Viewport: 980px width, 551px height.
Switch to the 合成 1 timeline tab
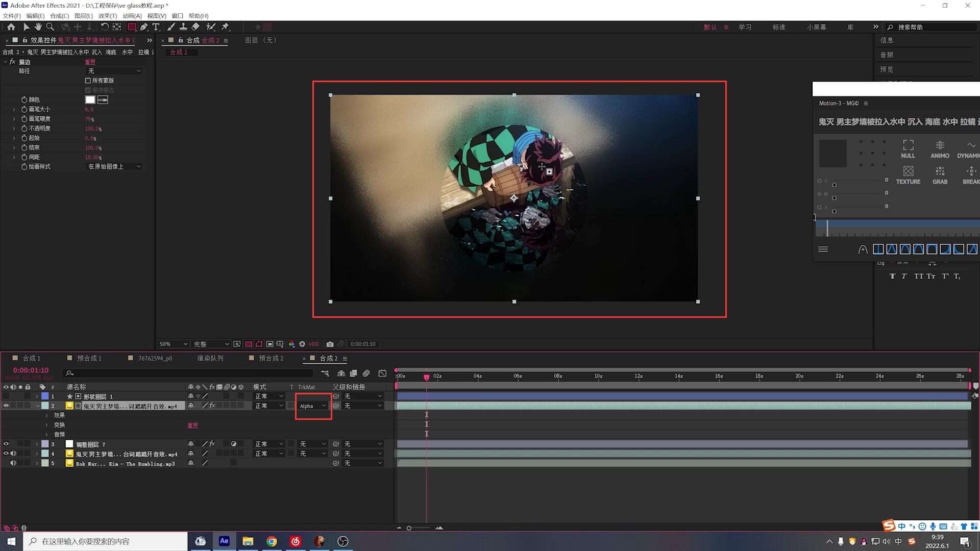point(31,359)
